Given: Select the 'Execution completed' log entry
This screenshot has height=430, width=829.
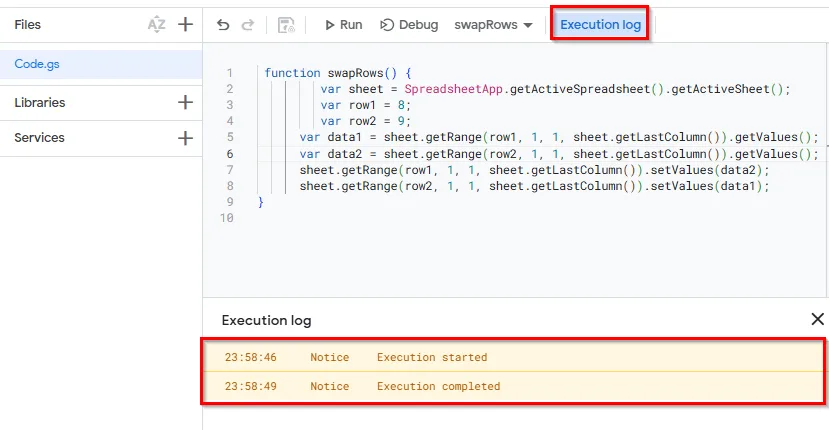Looking at the screenshot, I should (513, 386).
